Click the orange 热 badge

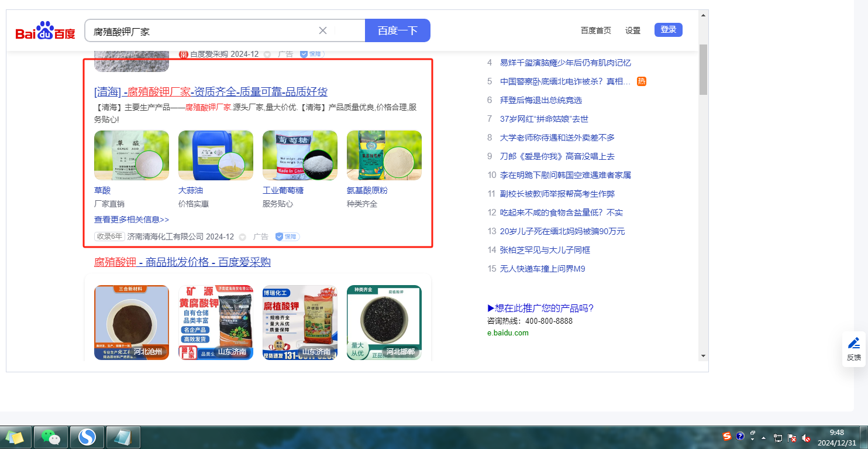642,81
